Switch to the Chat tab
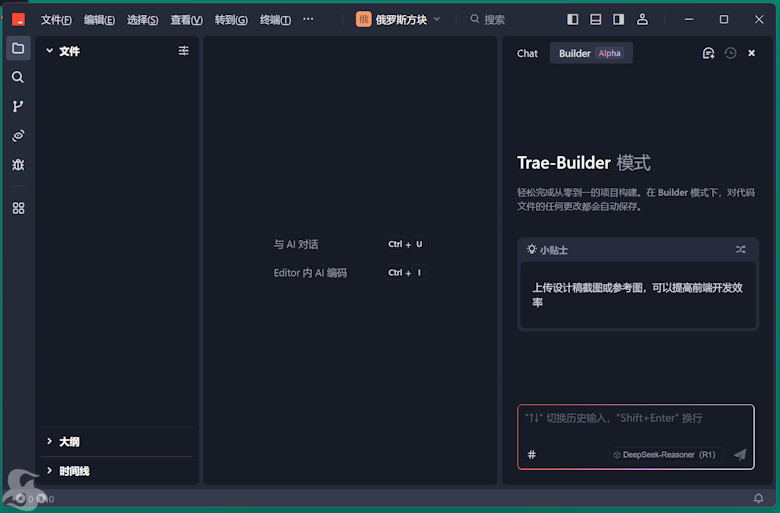 [527, 53]
